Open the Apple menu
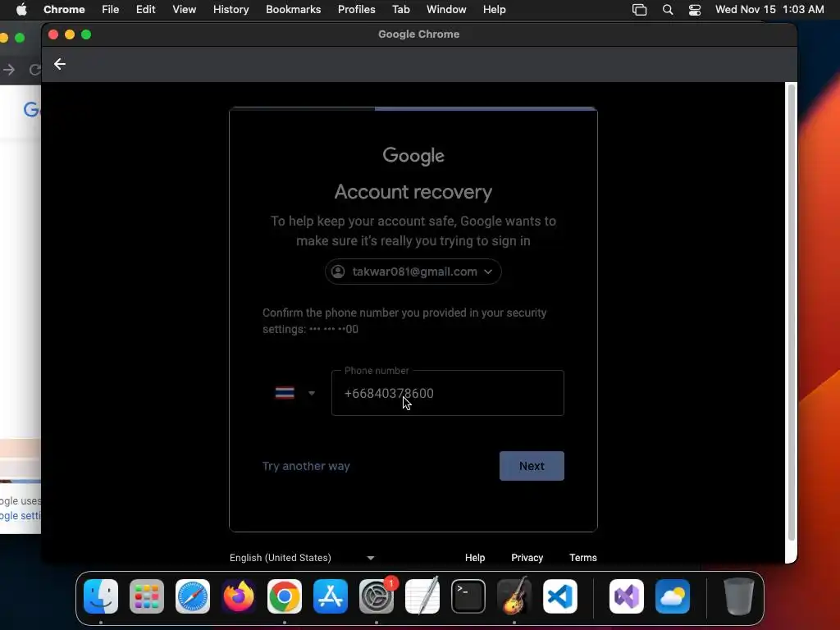840x630 pixels. [x=21, y=9]
